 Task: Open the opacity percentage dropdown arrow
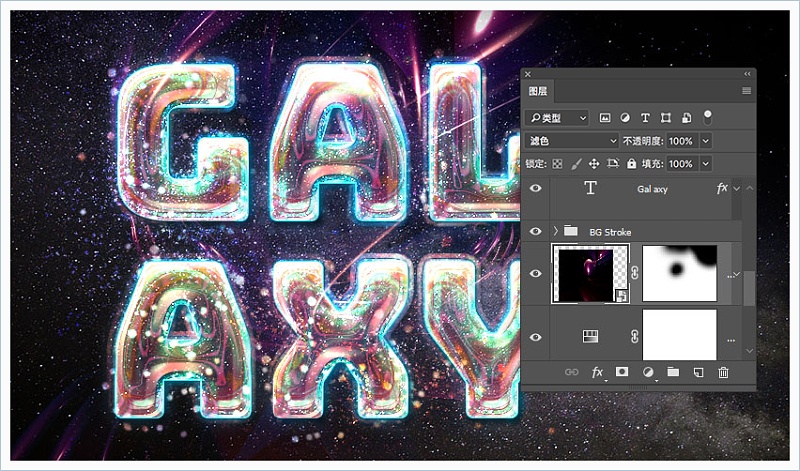click(706, 141)
